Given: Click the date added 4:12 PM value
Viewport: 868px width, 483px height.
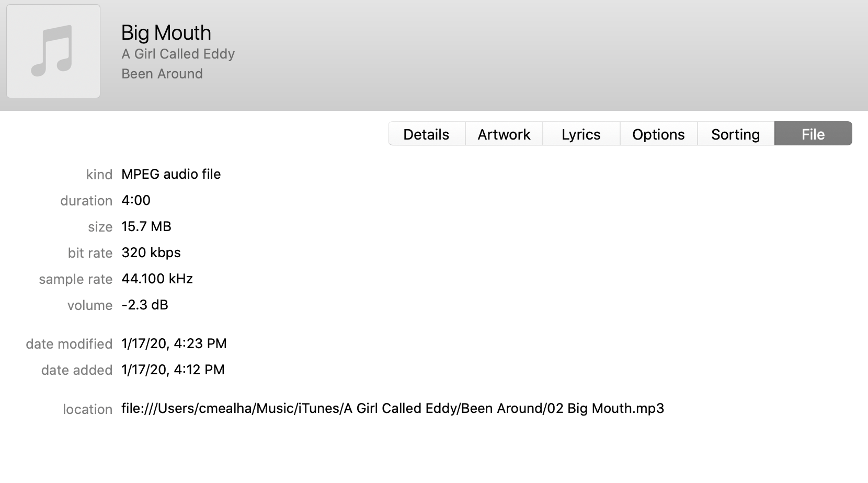Looking at the screenshot, I should point(173,370).
